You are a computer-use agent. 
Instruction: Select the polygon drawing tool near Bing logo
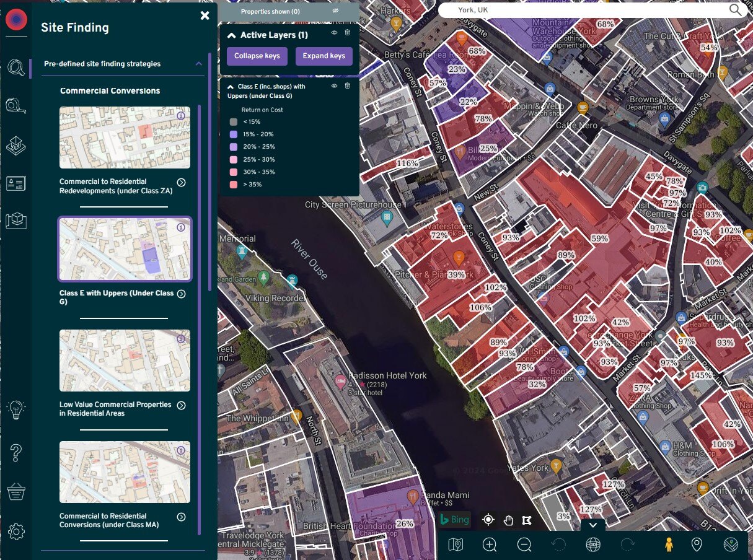(x=526, y=520)
